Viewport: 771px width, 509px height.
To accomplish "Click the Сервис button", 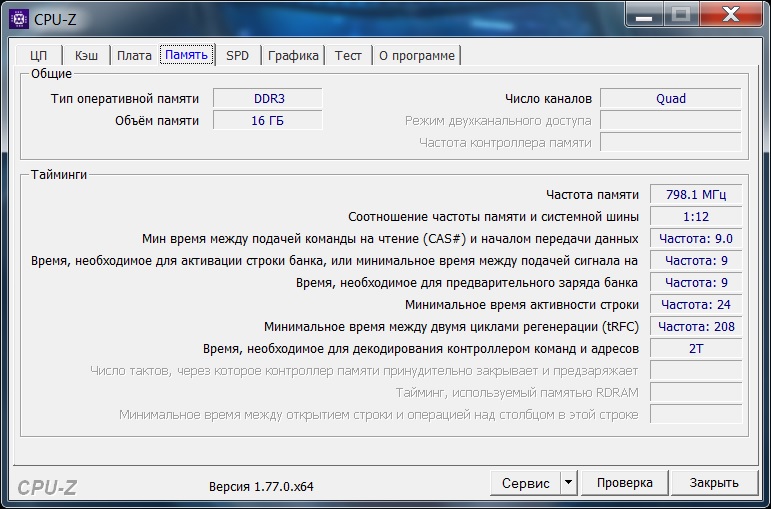I will pos(525,483).
